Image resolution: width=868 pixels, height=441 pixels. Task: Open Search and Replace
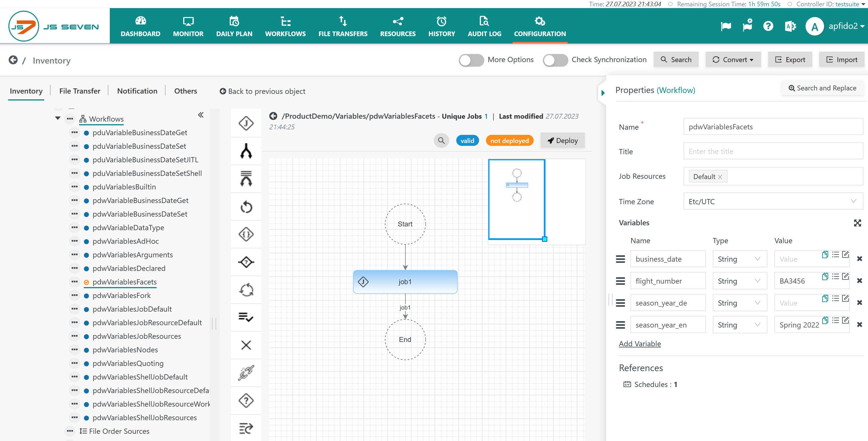(822, 88)
